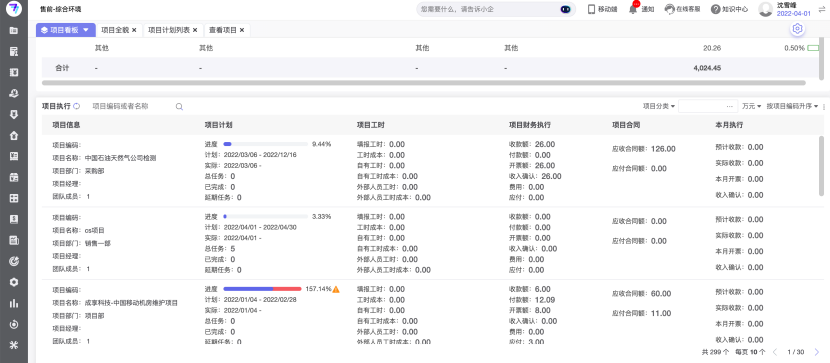Click 付款额 value 12.09
This screenshot has width=830, height=363.
pyautogui.click(x=545, y=300)
